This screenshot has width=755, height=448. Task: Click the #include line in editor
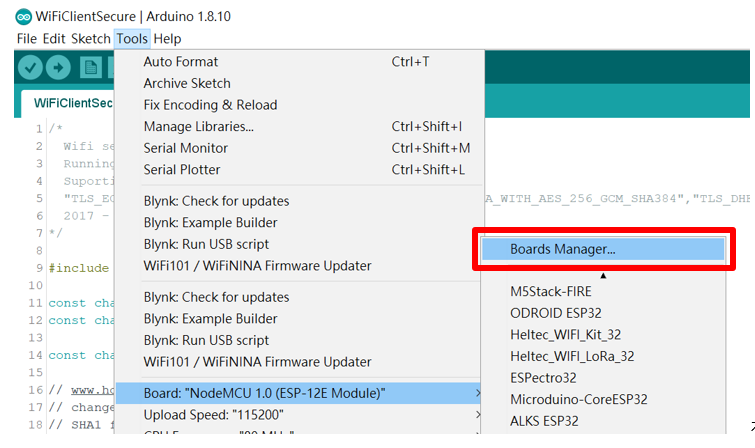(x=78, y=268)
